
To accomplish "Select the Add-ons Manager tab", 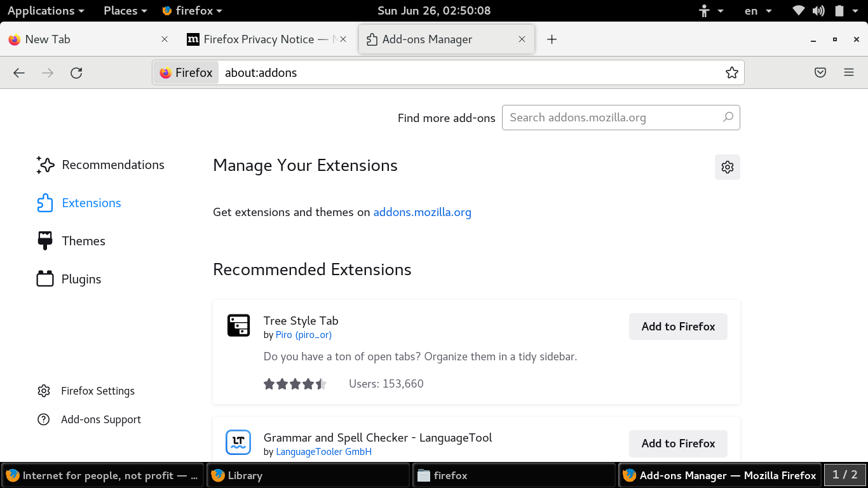I will click(x=447, y=39).
